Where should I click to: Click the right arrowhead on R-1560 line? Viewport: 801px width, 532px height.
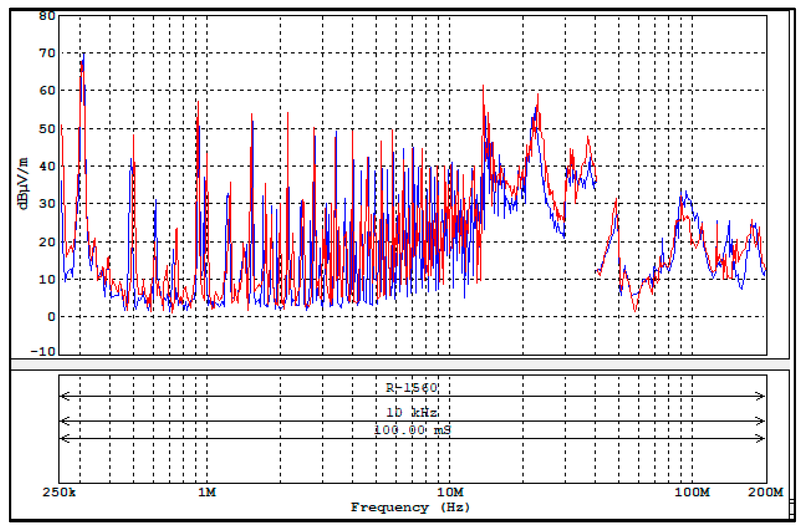[761, 396]
